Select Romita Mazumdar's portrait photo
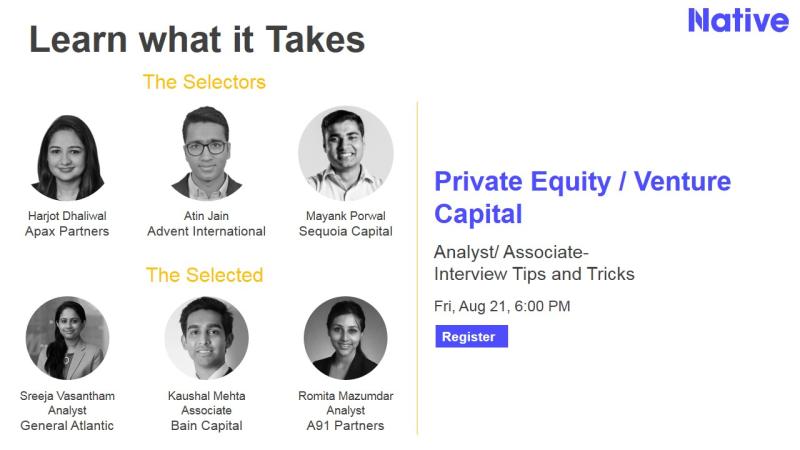 point(345,338)
